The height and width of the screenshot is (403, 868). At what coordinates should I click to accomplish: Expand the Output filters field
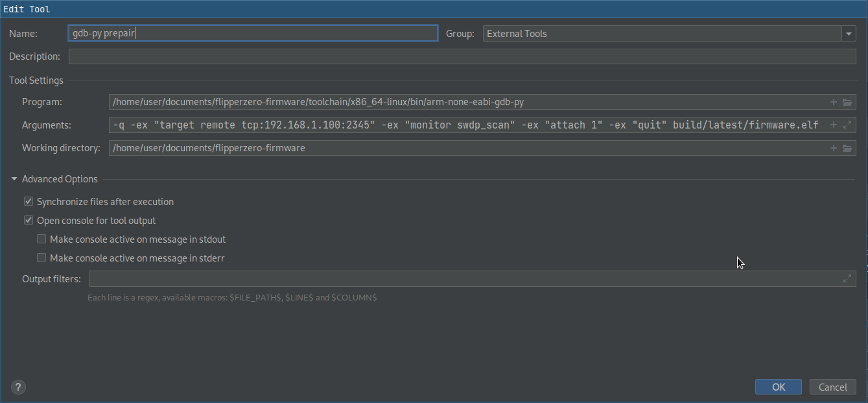847,279
